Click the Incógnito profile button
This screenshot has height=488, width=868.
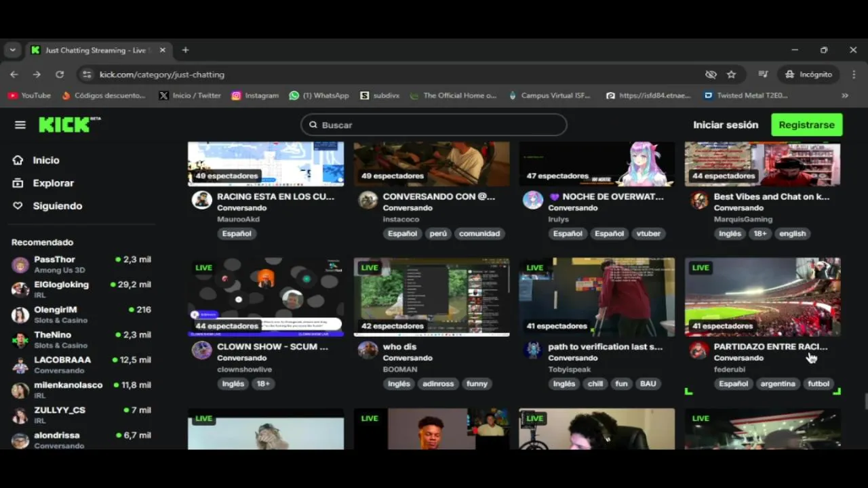click(808, 75)
